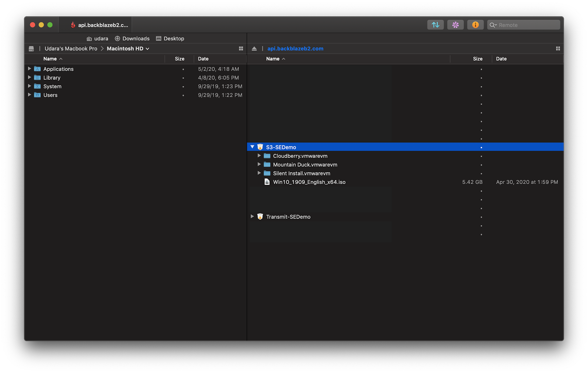Expand the Users folder
588x373 pixels.
click(x=29, y=95)
